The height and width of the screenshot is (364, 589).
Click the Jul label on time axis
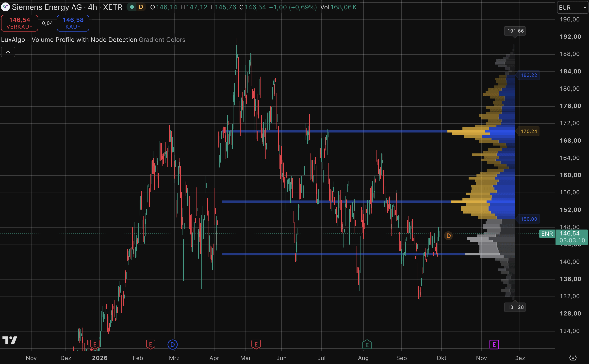[x=321, y=358]
